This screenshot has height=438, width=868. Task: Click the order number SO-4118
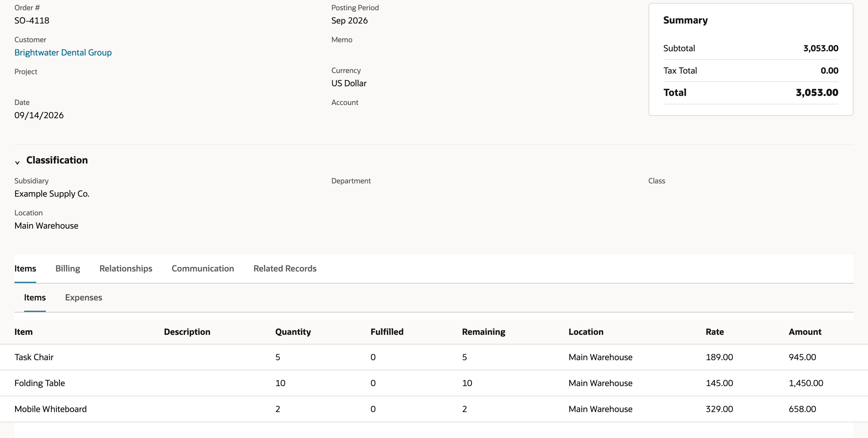pyautogui.click(x=32, y=21)
